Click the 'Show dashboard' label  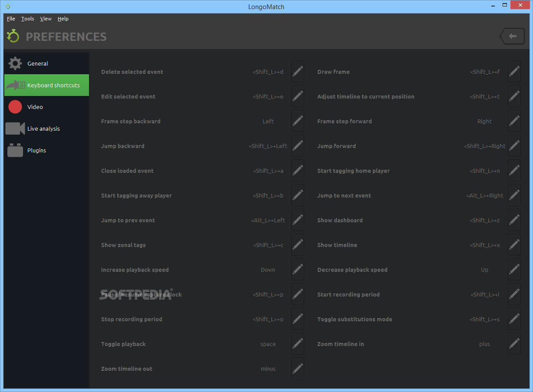tap(340, 220)
